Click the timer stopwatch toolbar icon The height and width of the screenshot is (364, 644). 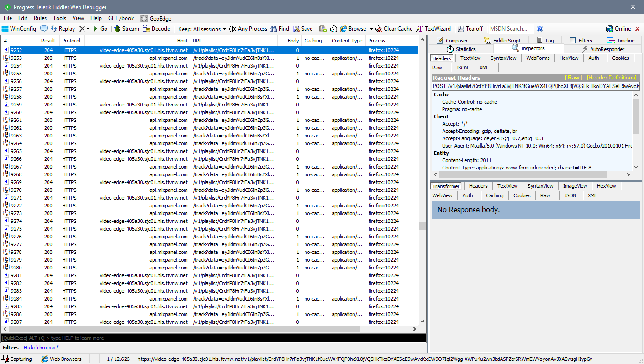[334, 29]
